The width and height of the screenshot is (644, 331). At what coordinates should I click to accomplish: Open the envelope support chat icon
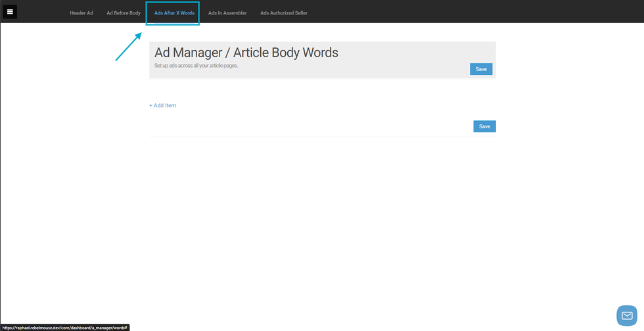tap(626, 315)
